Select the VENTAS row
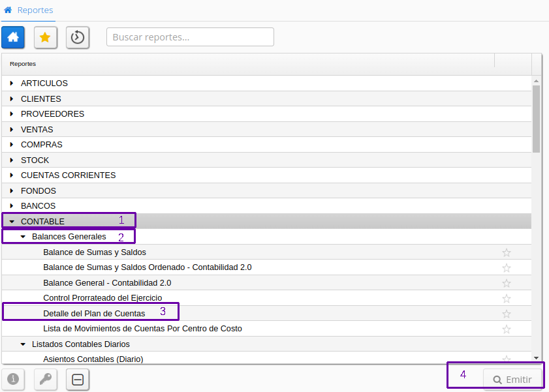 (266, 129)
